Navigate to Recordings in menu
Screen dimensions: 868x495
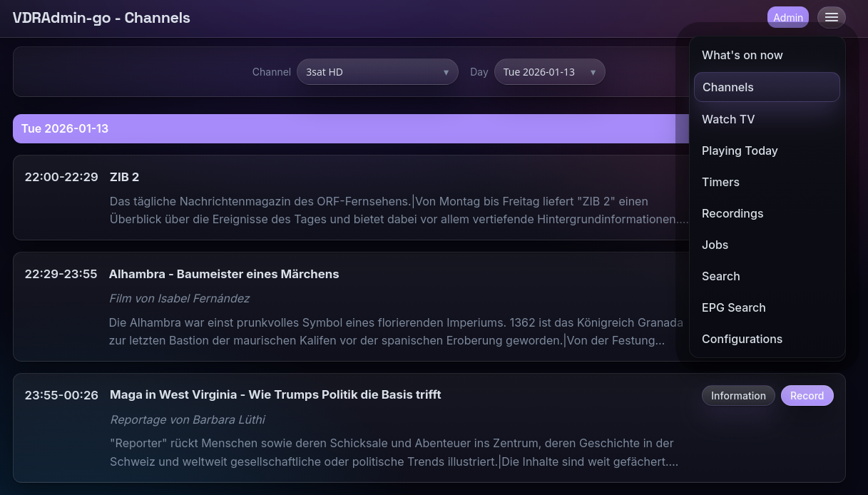tap(732, 213)
